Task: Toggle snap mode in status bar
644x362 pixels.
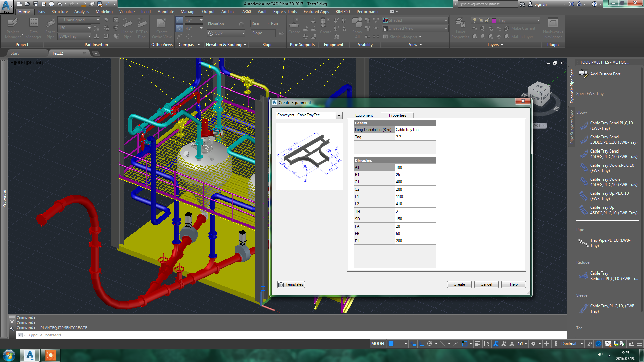Action: [x=399, y=344]
